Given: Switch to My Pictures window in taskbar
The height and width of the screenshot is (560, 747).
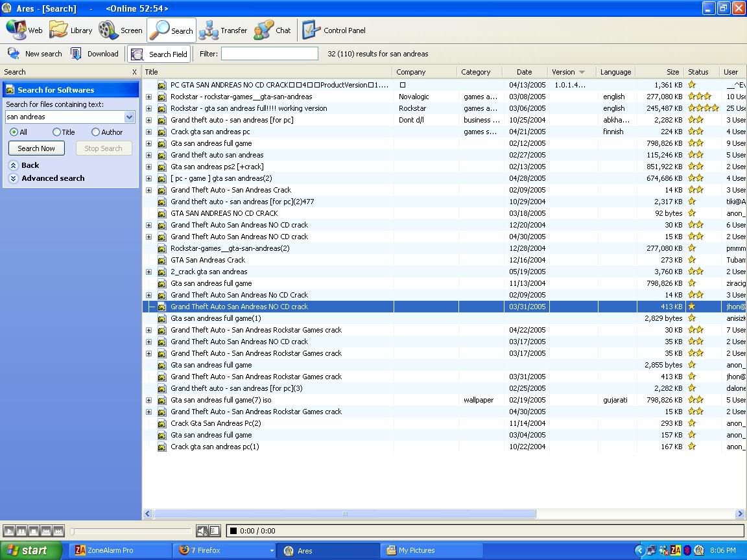Looking at the screenshot, I should (431, 550).
